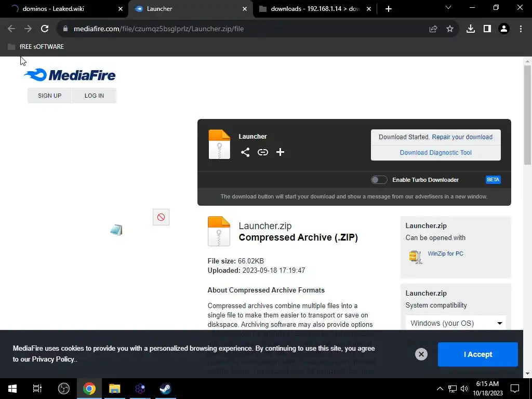Click the site lock icon

(x=65, y=29)
